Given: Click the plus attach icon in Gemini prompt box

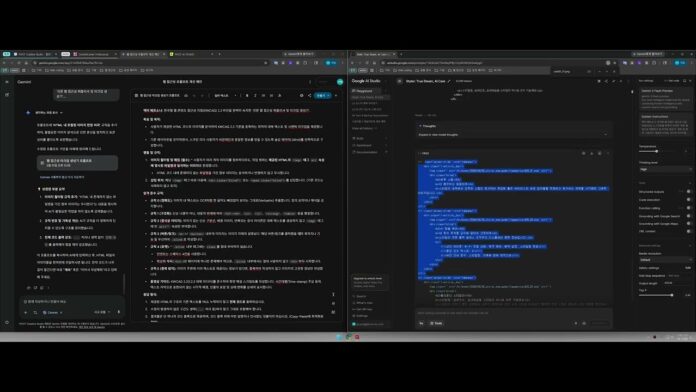Looking at the screenshot, I should 25,312.
